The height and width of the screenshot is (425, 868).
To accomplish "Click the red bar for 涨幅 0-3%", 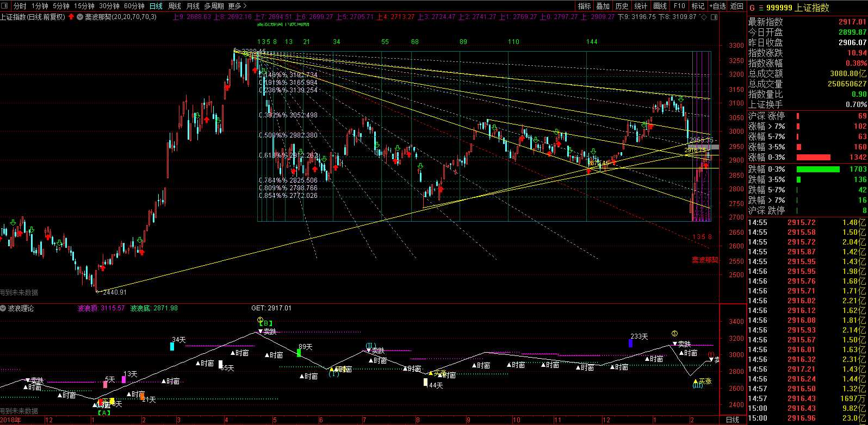I will point(814,157).
